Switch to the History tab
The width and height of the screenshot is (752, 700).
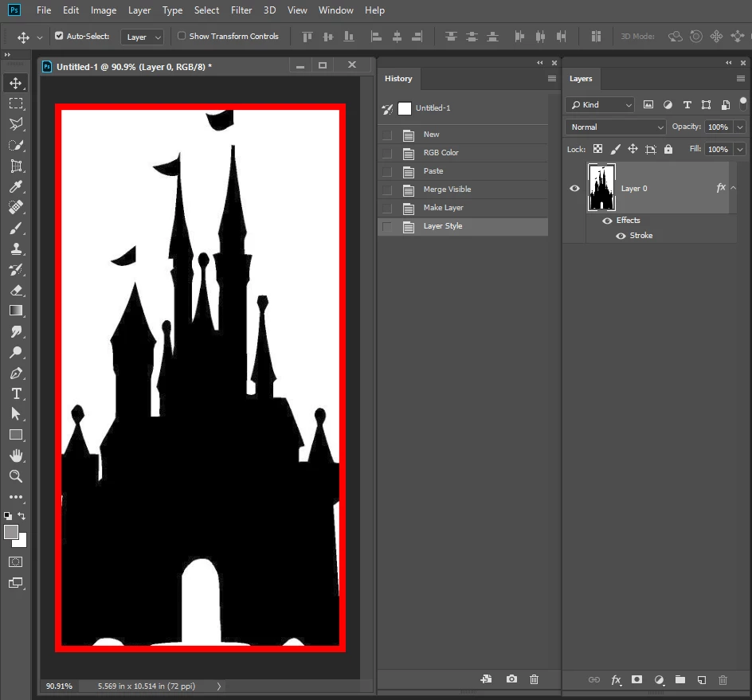pyautogui.click(x=398, y=79)
